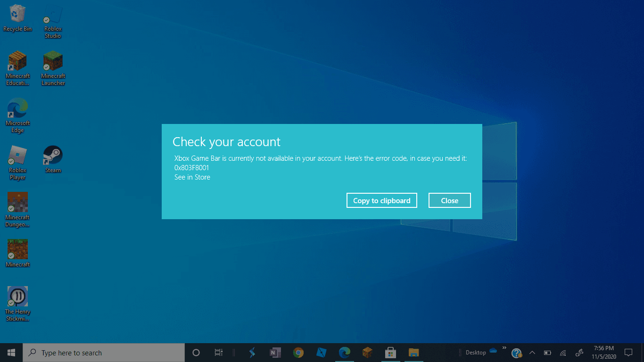Select the Roblox Player desktop icon

point(17,163)
